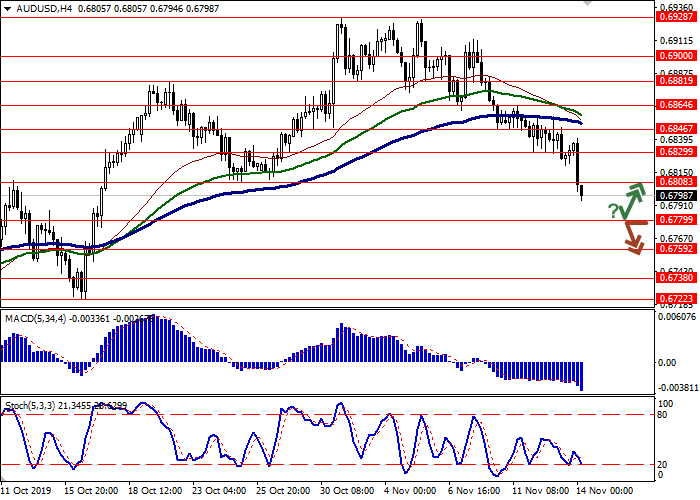700x500 pixels.
Task: Click the 0.67592 support price label
Action: [675, 249]
